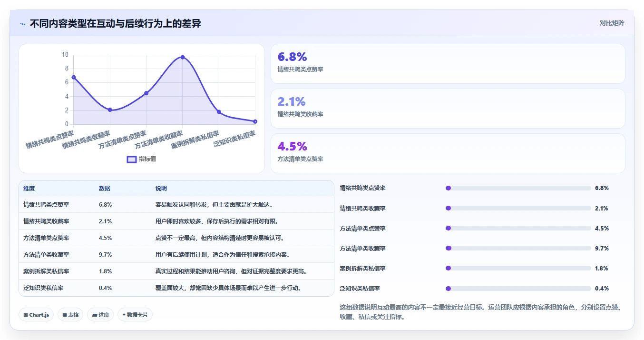The image size is (644, 340).
Task: Click the 进度 chip
Action: click(100, 315)
